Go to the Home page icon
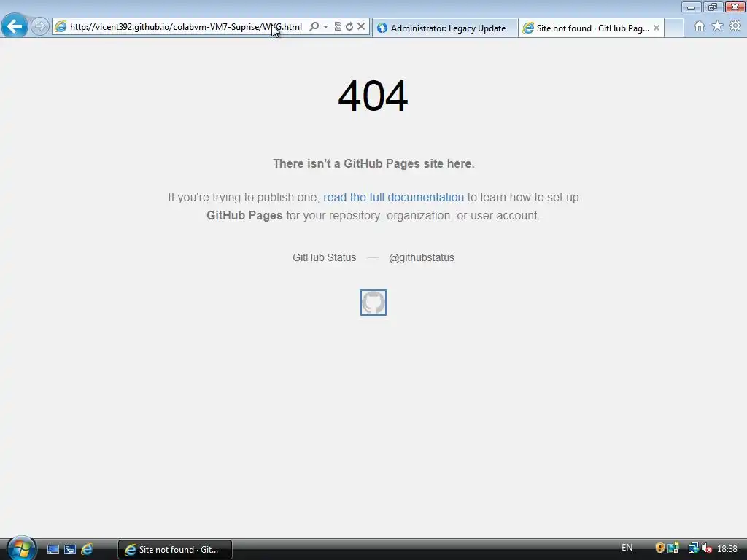747x560 pixels. (x=699, y=26)
